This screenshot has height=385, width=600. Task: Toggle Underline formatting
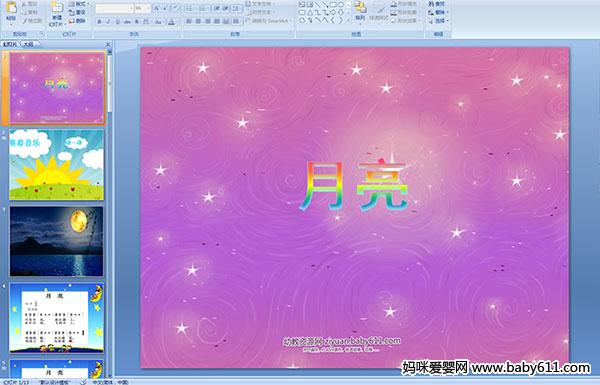pyautogui.click(x=117, y=22)
